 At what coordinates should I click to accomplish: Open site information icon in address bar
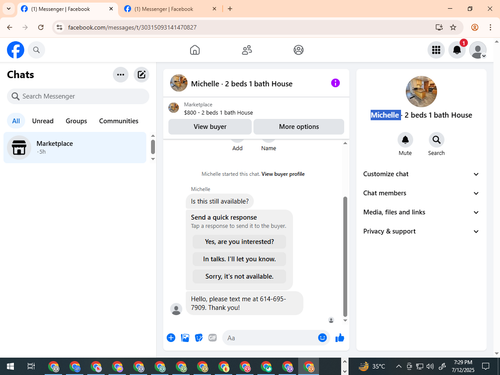[x=59, y=27]
